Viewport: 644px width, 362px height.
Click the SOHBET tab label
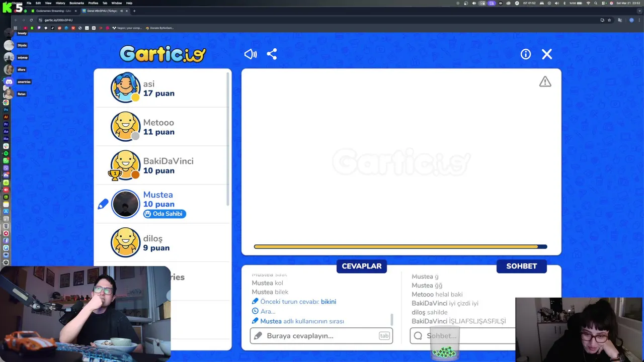tap(522, 266)
